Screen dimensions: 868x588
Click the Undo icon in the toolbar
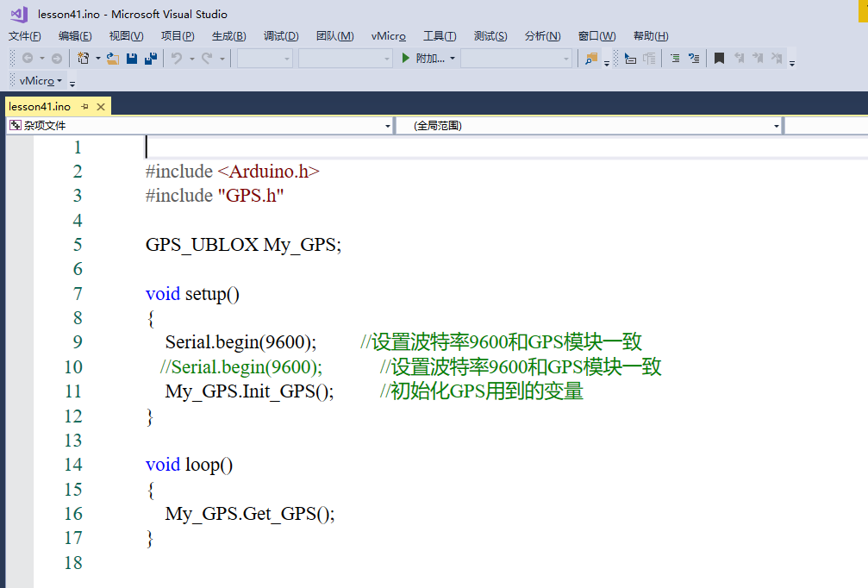click(177, 59)
